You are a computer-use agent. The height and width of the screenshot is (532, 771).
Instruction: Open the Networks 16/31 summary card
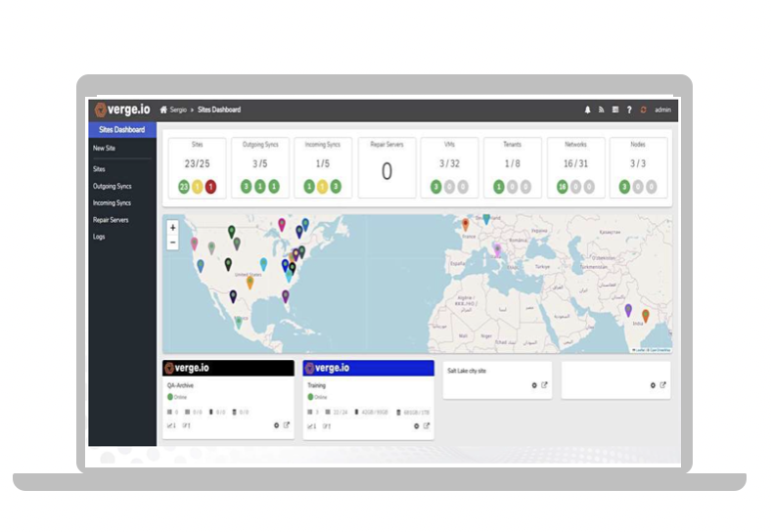pos(575,167)
